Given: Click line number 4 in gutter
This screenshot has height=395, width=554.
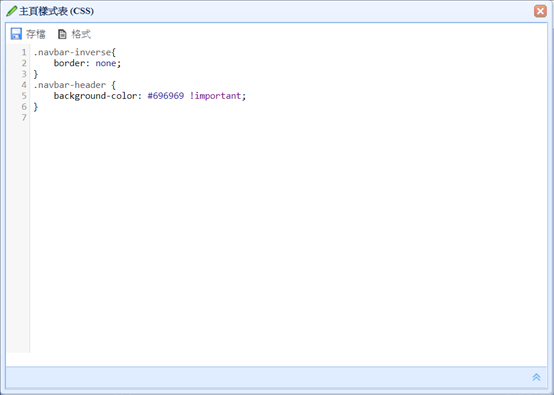Looking at the screenshot, I should 24,85.
